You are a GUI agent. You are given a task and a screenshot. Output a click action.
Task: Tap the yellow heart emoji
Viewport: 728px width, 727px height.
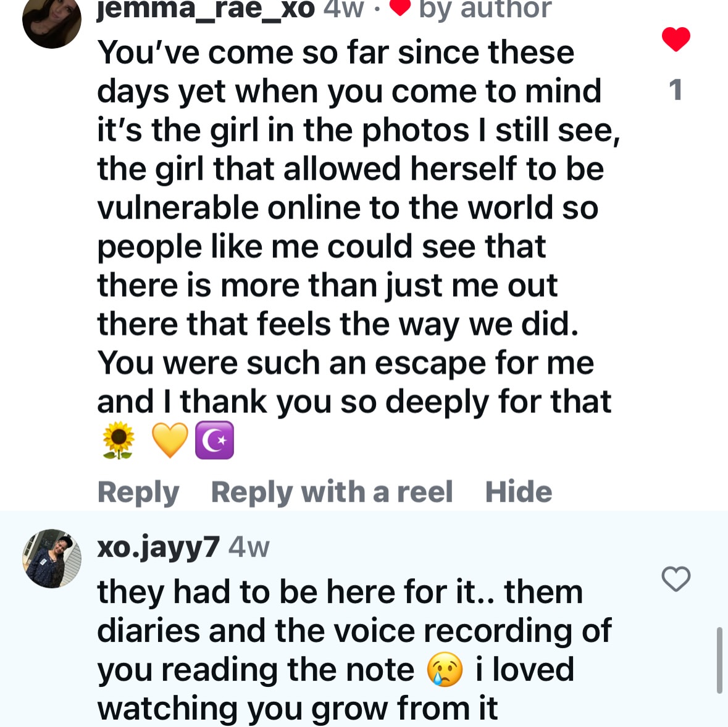pos(170,441)
